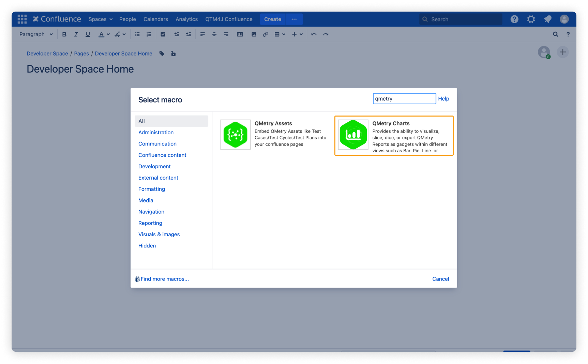
Task: Select the Hidden category
Action: [x=147, y=245]
